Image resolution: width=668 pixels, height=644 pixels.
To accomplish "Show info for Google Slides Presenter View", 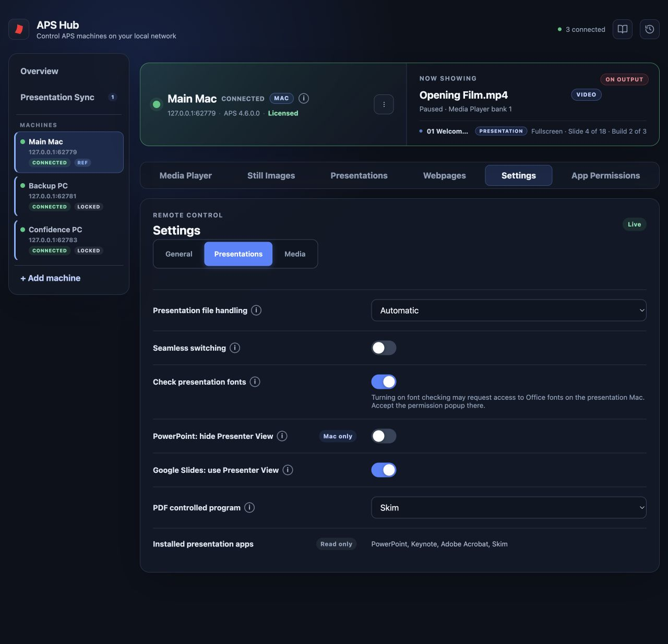I will point(288,470).
